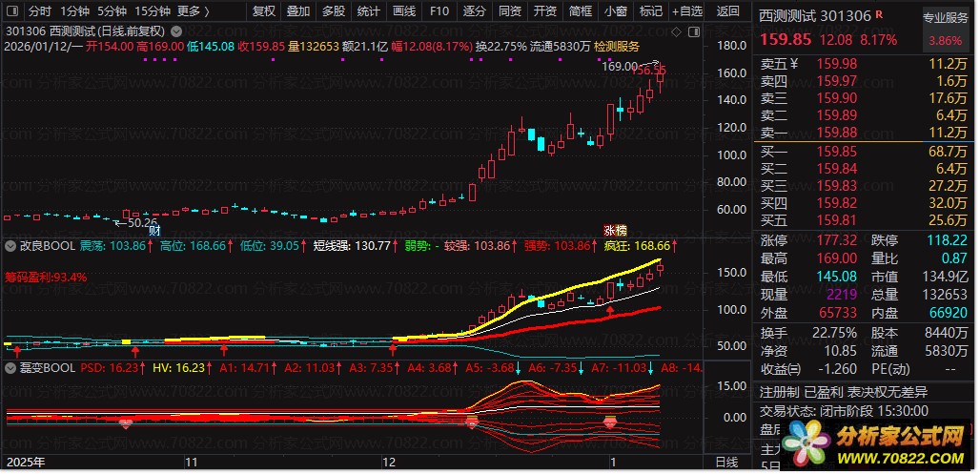Screen dimensions: 980x474
Task: Activate the 画线 drawing tool
Action: tap(404, 10)
